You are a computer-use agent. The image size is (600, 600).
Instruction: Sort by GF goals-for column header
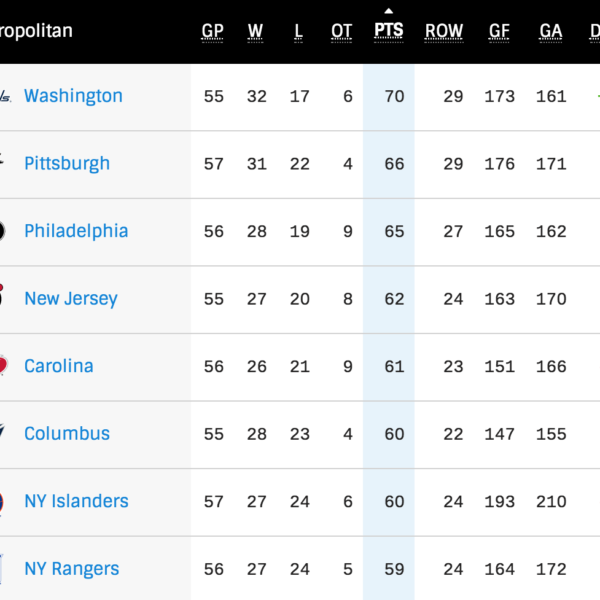pyautogui.click(x=500, y=31)
